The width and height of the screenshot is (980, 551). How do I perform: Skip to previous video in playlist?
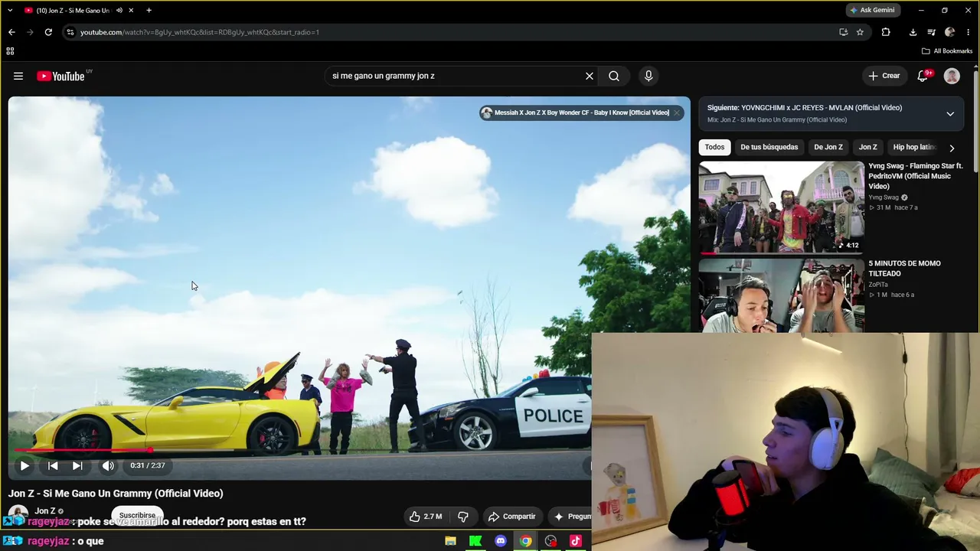point(53,465)
